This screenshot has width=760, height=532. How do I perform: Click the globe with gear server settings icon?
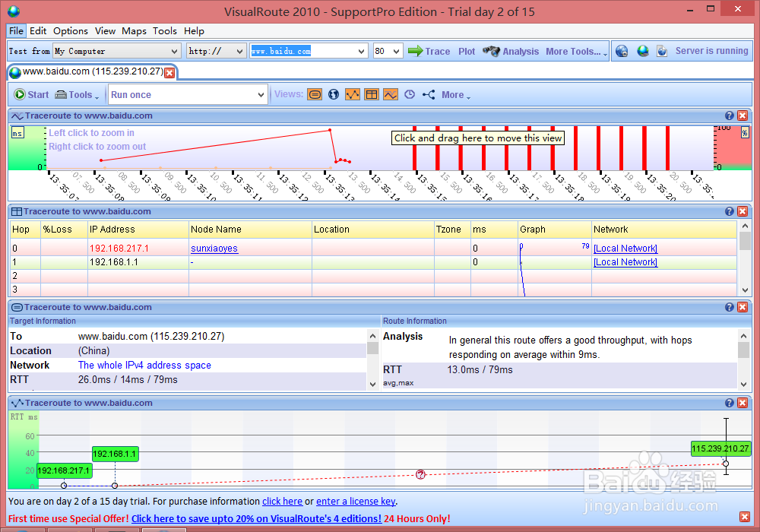coord(622,51)
